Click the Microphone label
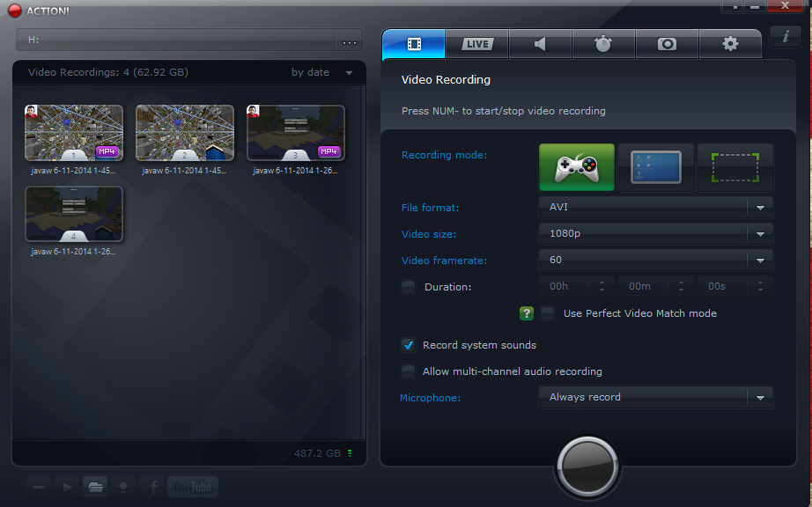Screen dimensions: 812x507 pyautogui.click(x=430, y=398)
